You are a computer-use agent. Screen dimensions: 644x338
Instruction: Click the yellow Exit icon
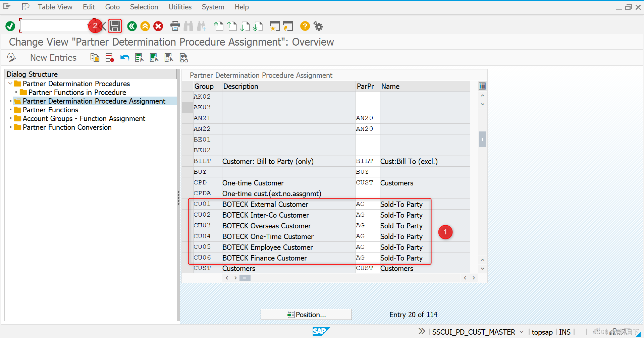pos(145,26)
